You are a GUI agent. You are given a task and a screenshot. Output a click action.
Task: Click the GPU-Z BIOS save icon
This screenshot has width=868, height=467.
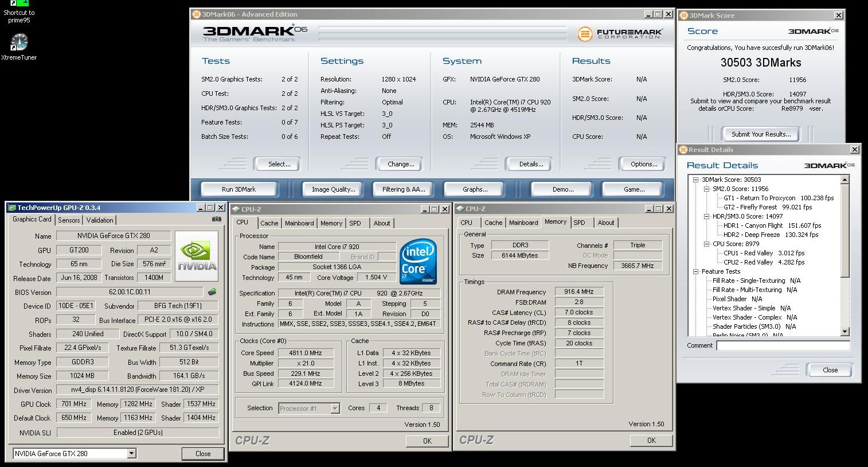[x=212, y=292]
